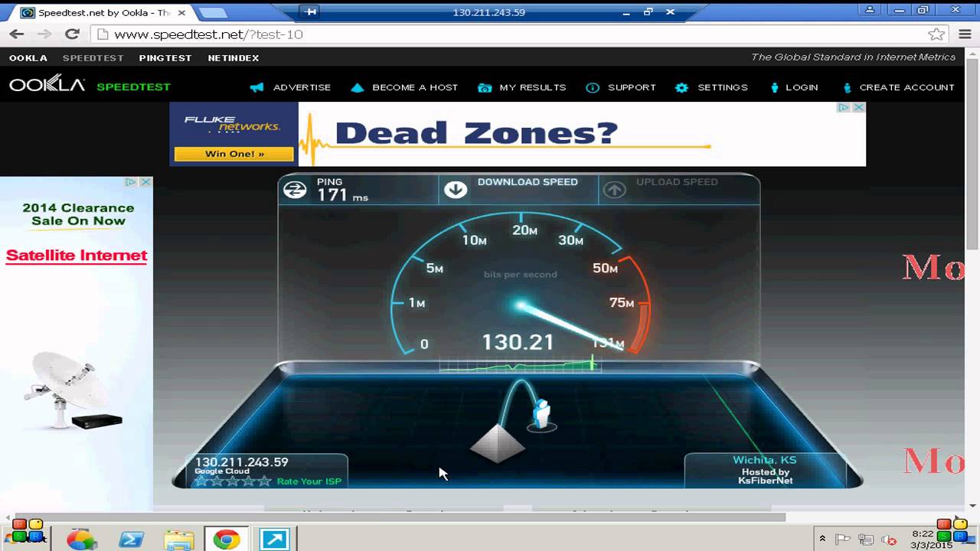Click the download speed graph line
This screenshot has width=980, height=551.
click(520, 365)
